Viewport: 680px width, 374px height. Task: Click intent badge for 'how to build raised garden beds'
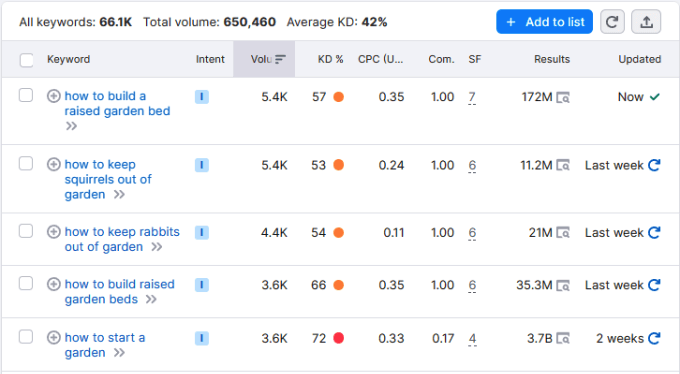click(202, 285)
